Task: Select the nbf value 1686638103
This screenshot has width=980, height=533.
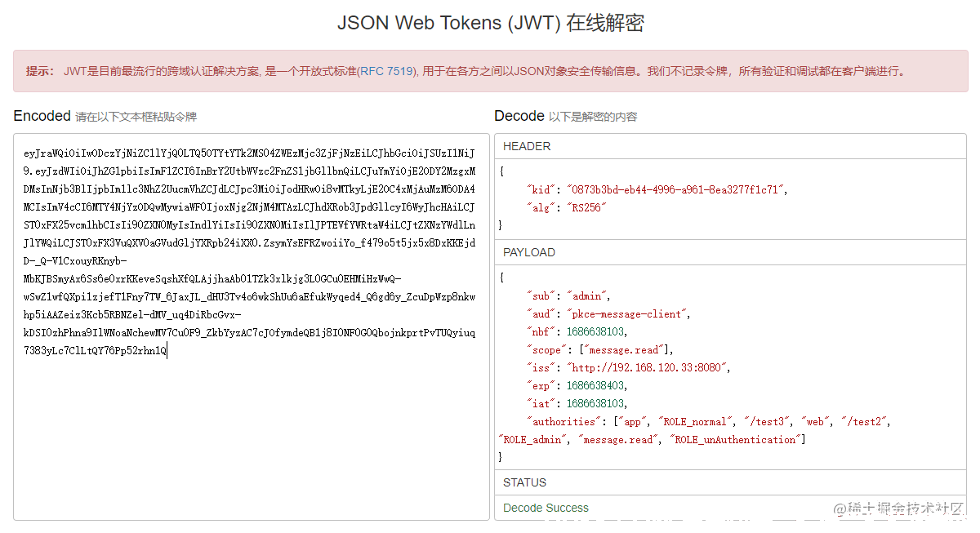Action: pos(596,331)
